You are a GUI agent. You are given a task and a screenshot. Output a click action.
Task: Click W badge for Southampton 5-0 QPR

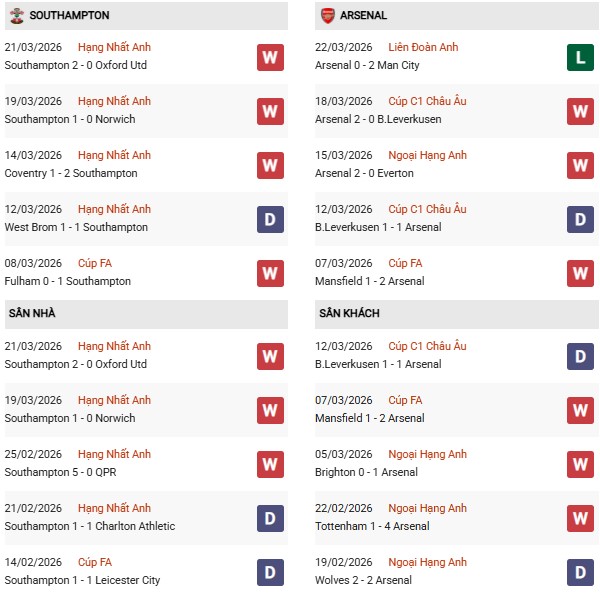coord(270,464)
